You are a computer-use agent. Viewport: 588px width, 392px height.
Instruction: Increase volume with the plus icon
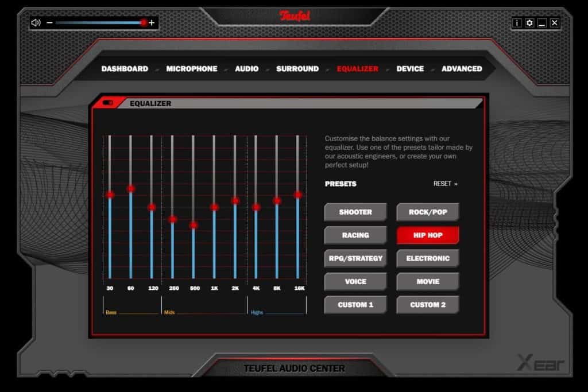(152, 24)
